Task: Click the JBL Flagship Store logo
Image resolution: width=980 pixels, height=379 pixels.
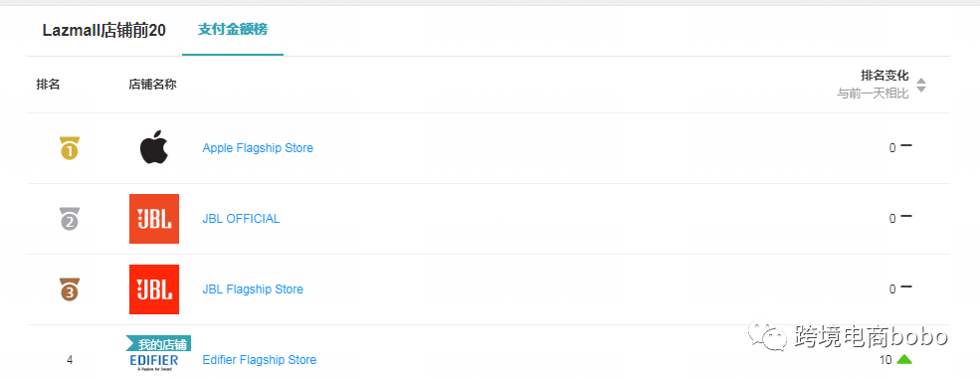Action: coord(154,289)
